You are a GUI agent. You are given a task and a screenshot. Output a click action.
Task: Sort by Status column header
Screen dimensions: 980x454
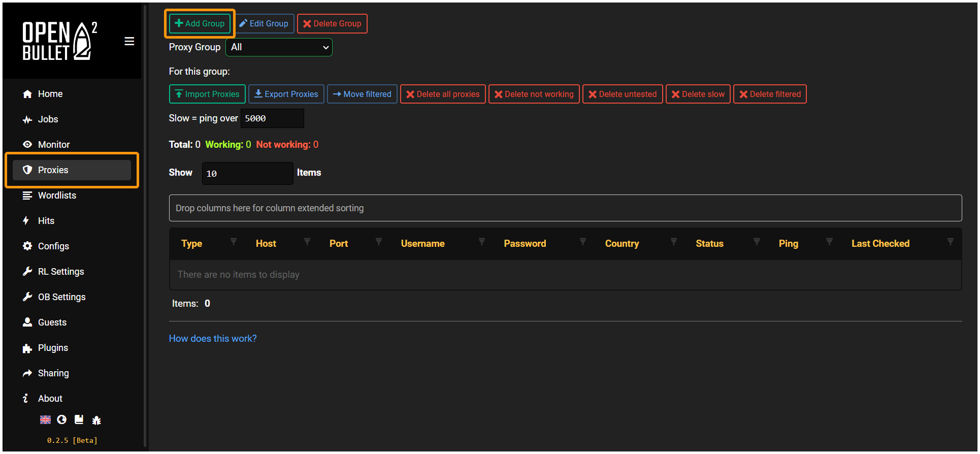click(709, 244)
